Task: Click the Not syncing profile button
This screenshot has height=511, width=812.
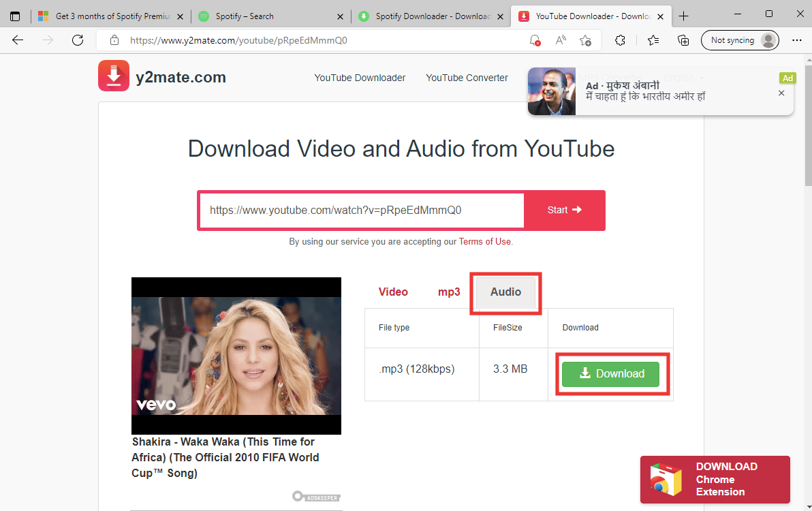Action: pyautogui.click(x=740, y=40)
